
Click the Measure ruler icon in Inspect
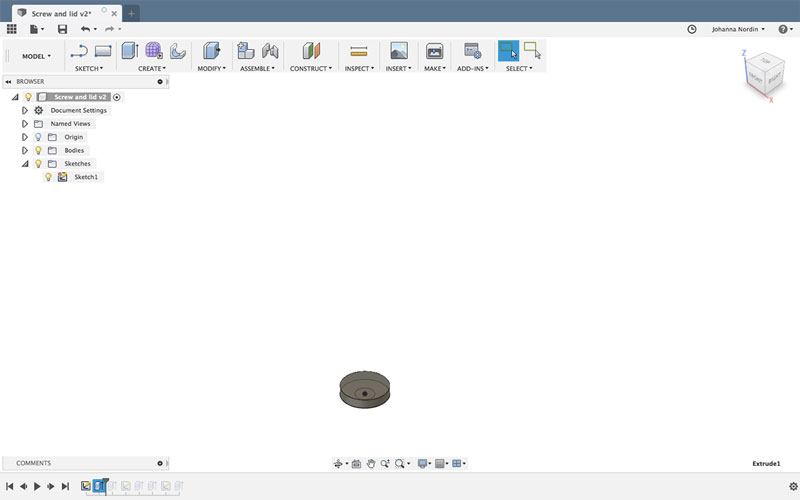coord(359,51)
